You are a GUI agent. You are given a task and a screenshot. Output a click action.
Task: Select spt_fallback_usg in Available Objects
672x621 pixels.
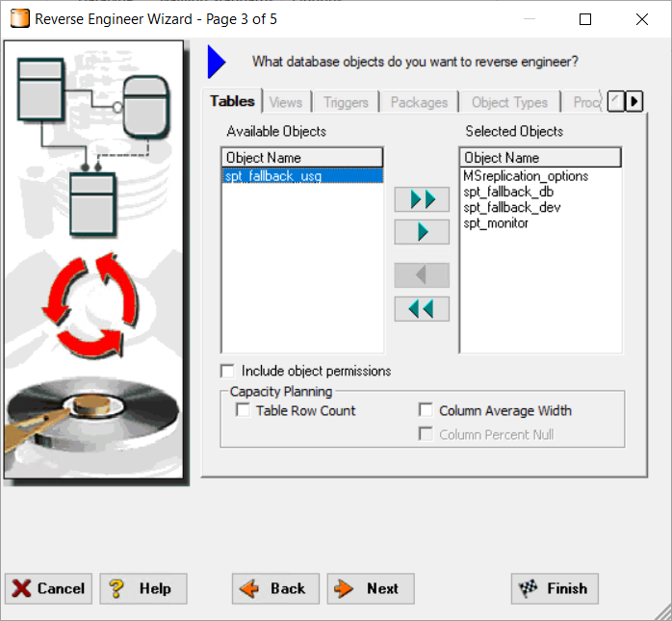[x=302, y=176]
